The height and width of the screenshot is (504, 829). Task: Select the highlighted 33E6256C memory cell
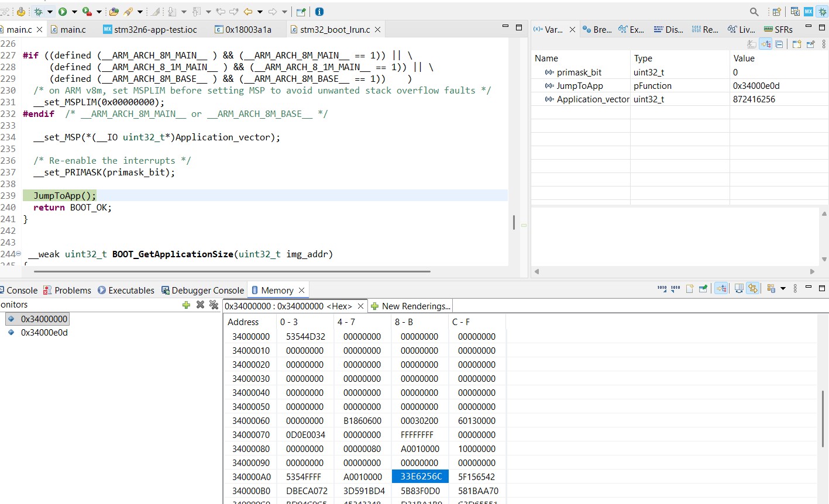pyautogui.click(x=419, y=476)
